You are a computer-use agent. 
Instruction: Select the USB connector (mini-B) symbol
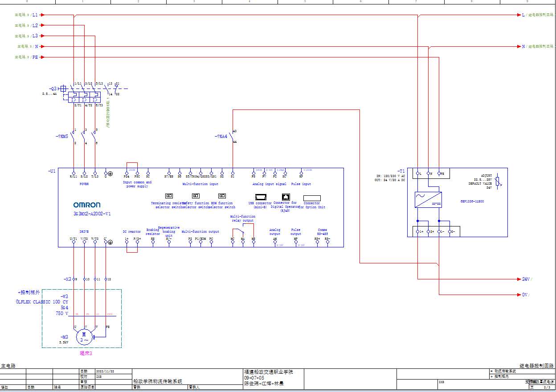click(260, 197)
